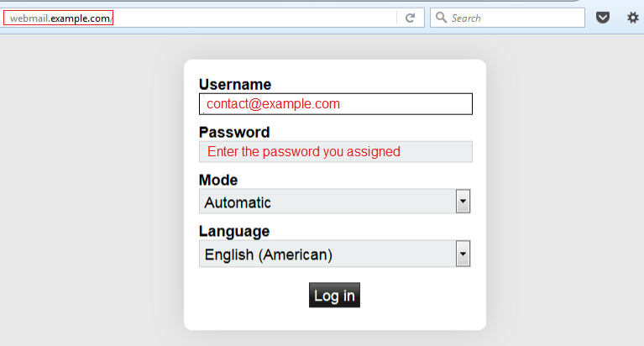Click the Username label
This screenshot has height=346, width=644.
tap(235, 84)
